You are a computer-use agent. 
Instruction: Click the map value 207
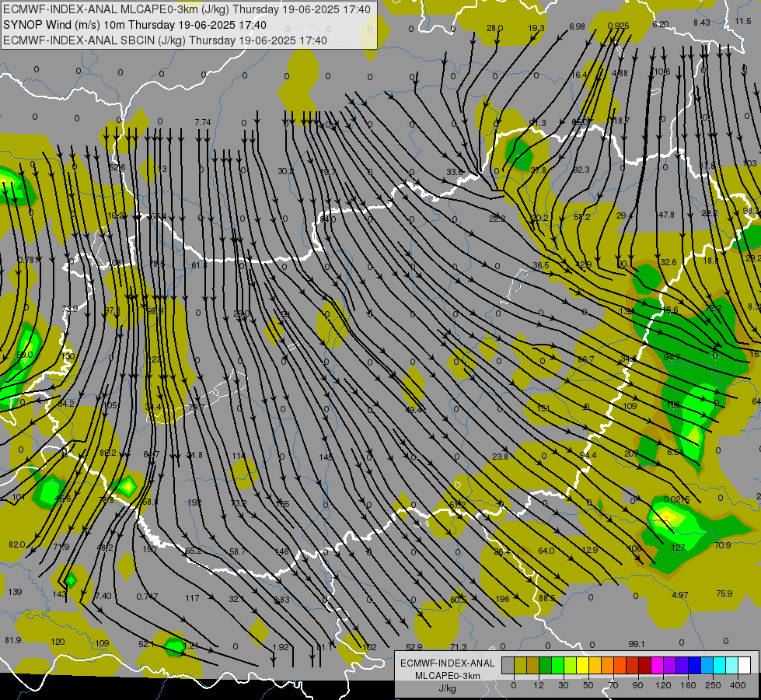(631, 453)
